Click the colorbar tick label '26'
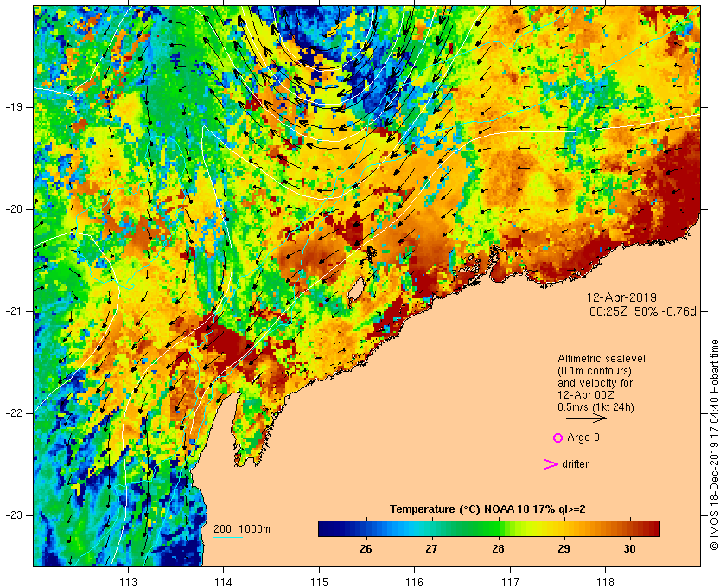The image size is (726, 588). pyautogui.click(x=366, y=549)
